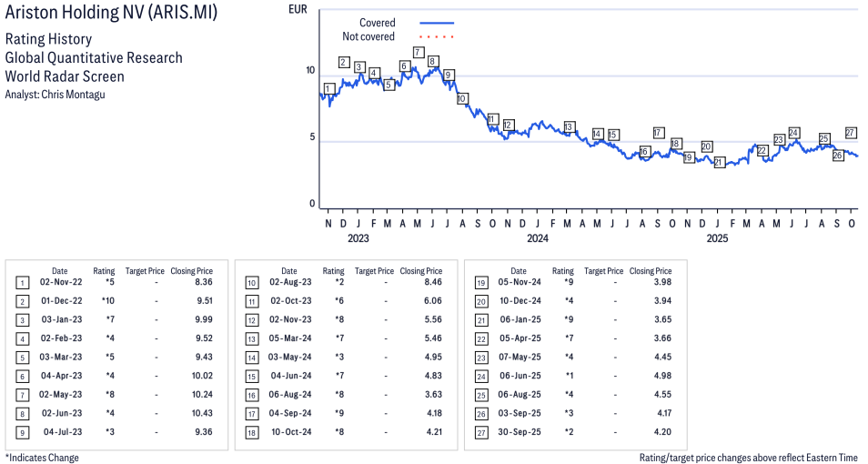The height and width of the screenshot is (464, 868).
Task: Click the analyst name Chris Montagu
Action: click(79, 95)
